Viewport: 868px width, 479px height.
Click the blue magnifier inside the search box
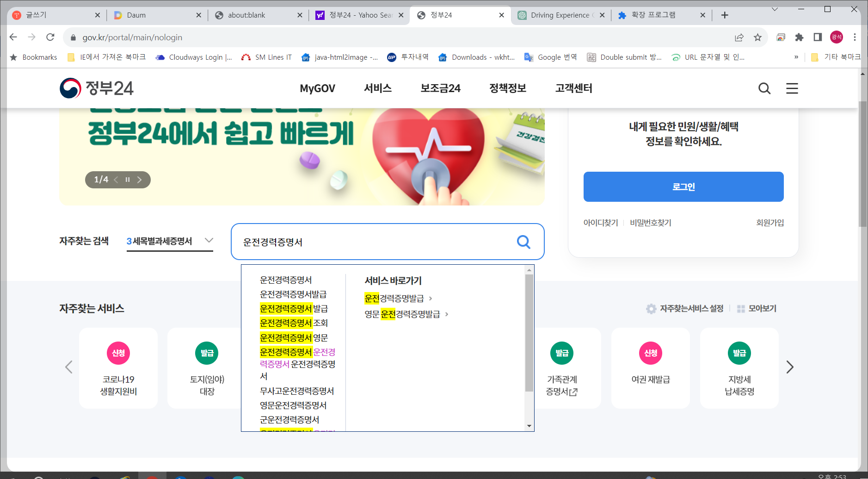click(x=523, y=241)
